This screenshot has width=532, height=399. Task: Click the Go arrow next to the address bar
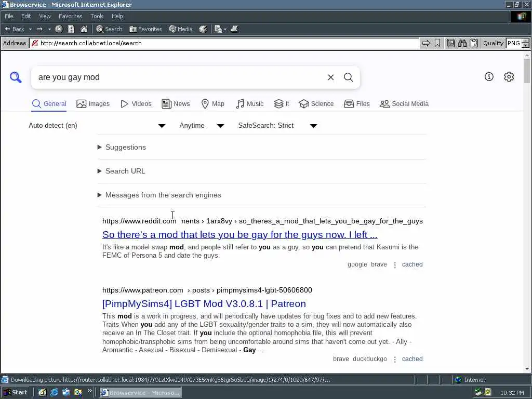click(426, 43)
